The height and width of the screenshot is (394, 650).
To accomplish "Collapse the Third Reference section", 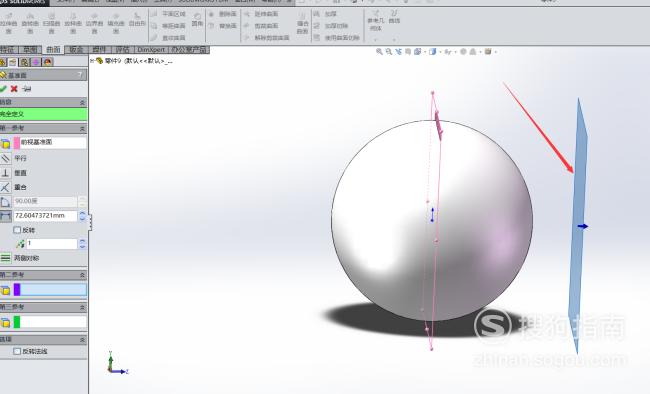I will [82, 307].
